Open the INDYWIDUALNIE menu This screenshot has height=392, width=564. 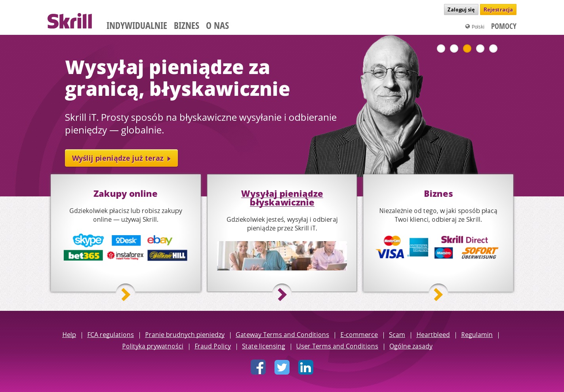tap(137, 26)
